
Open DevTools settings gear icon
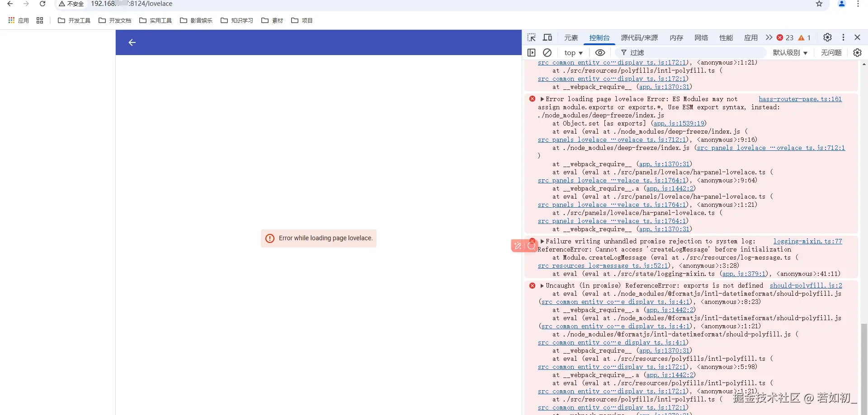click(827, 37)
